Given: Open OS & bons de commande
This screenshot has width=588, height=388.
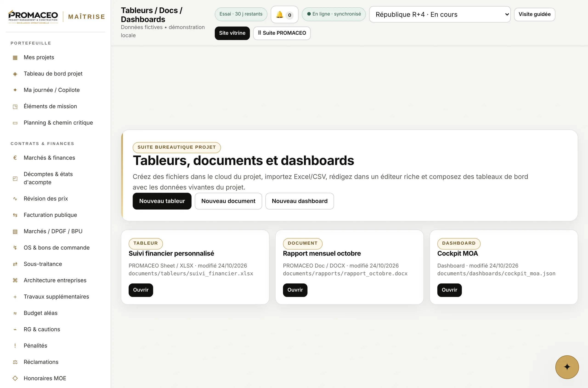Looking at the screenshot, I should click(57, 248).
